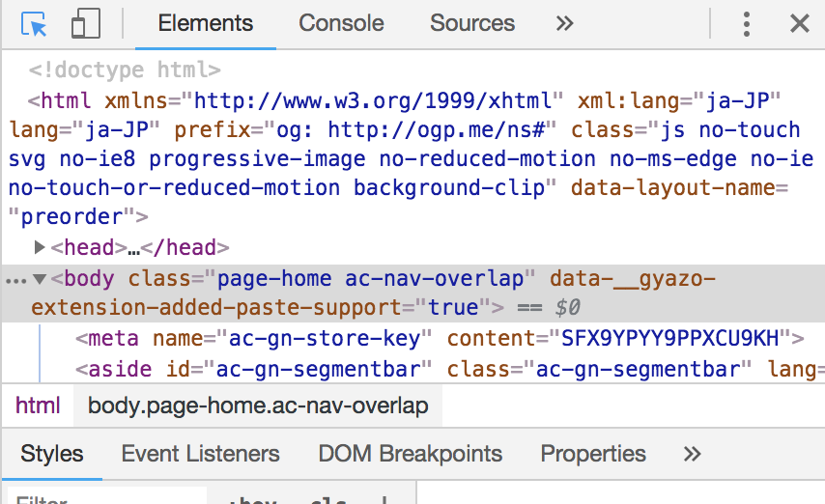Show more top panel tabs
This screenshot has width=825, height=504.
[x=565, y=24]
